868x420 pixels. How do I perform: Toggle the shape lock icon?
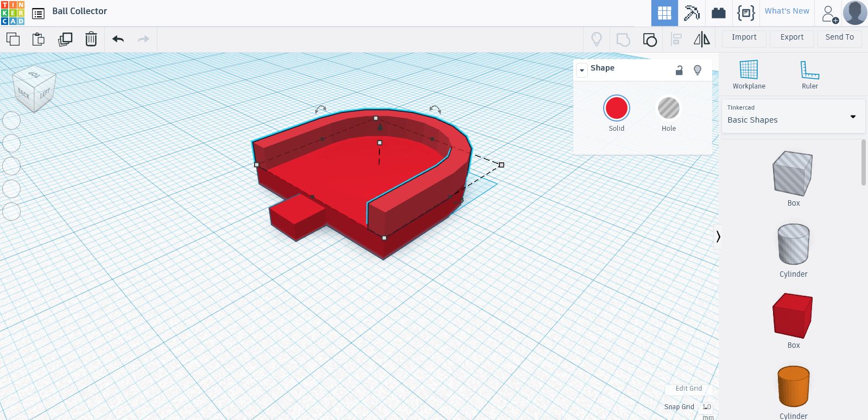[679, 70]
